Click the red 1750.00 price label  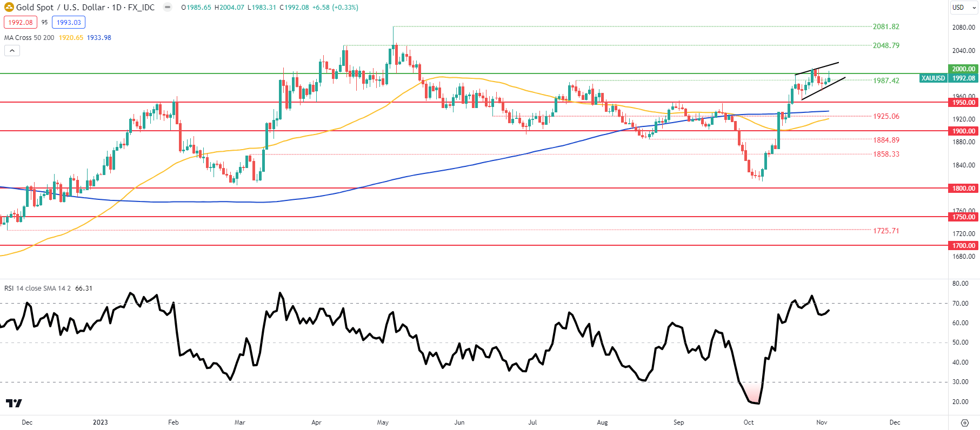pyautogui.click(x=963, y=217)
